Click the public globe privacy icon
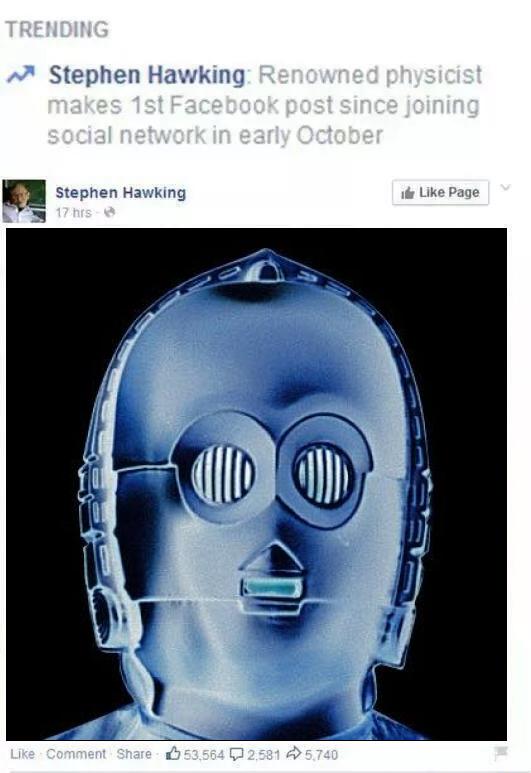 [x=110, y=212]
